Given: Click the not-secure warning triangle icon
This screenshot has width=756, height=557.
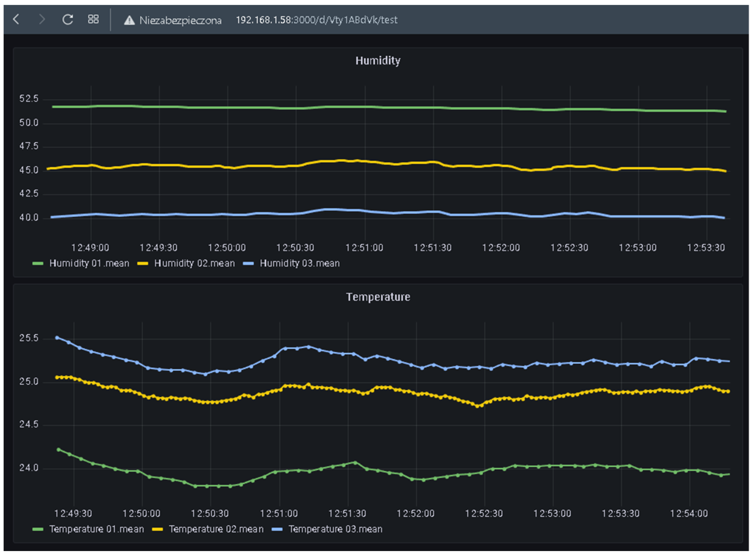Looking at the screenshot, I should point(129,21).
